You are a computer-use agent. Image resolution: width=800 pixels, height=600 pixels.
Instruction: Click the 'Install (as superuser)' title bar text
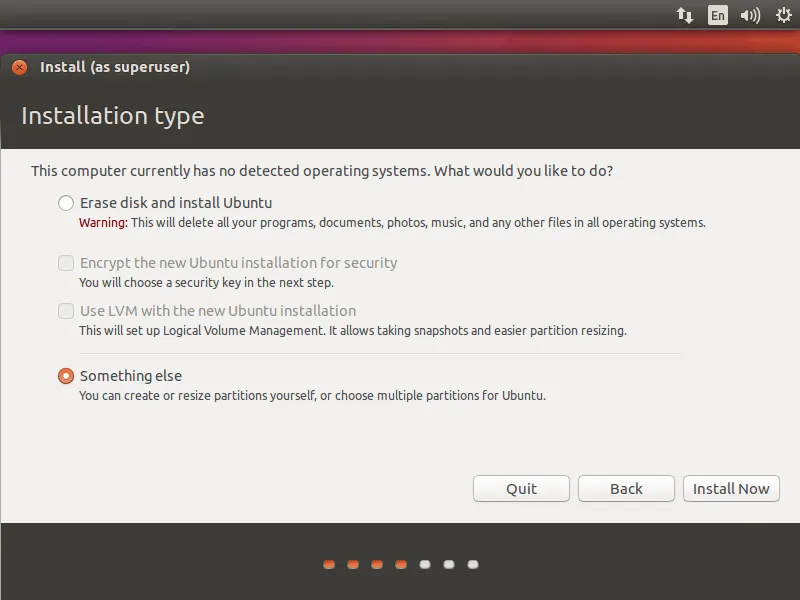coord(115,67)
